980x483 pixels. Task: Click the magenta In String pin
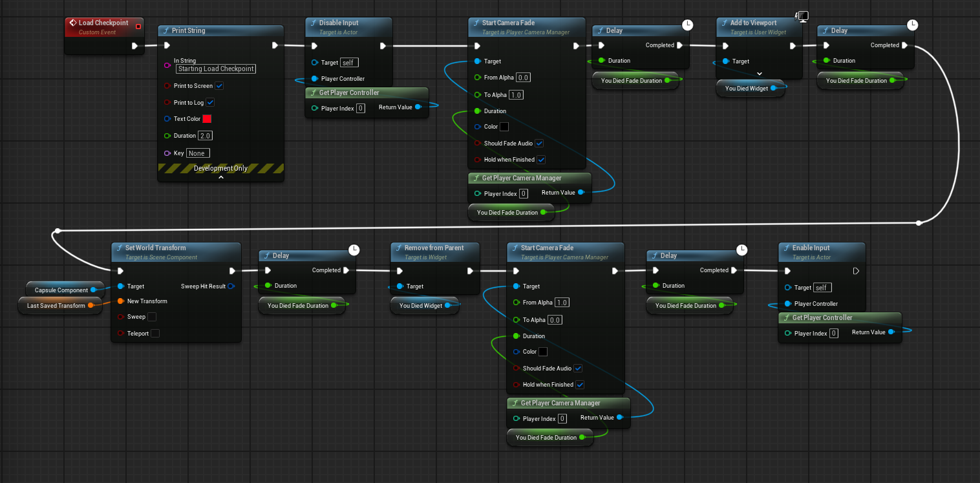click(167, 65)
